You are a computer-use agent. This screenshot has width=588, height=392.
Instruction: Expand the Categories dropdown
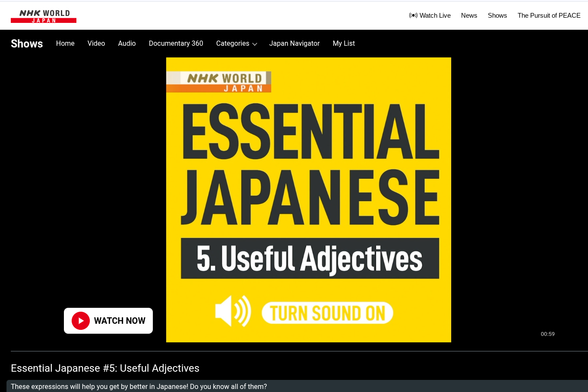click(x=237, y=43)
